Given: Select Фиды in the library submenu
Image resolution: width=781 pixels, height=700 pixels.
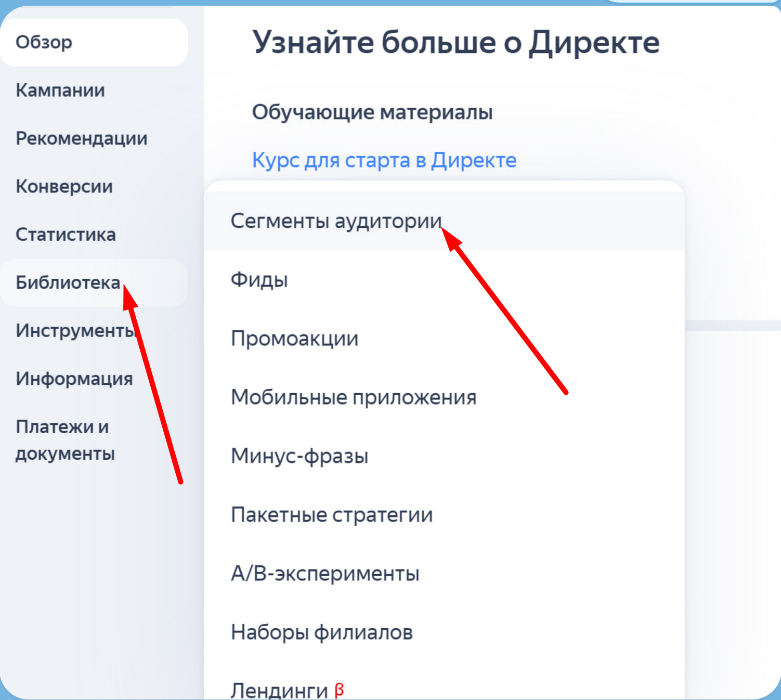Looking at the screenshot, I should [444, 280].
